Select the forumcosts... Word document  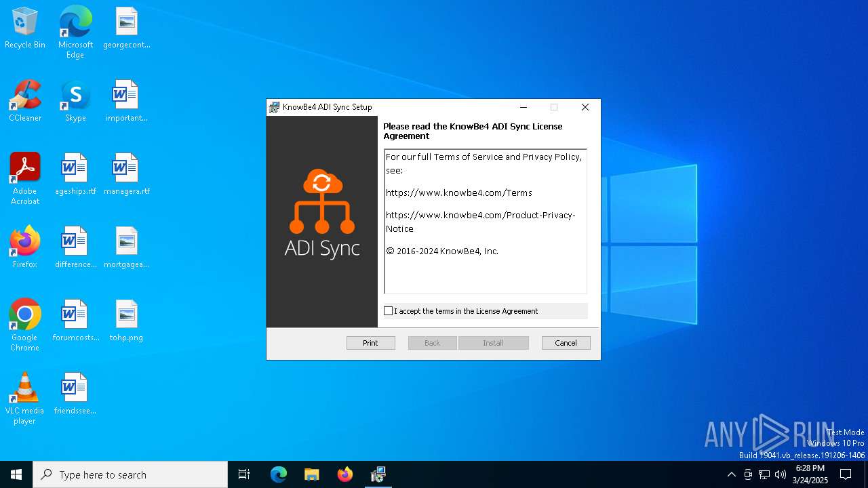click(75, 321)
